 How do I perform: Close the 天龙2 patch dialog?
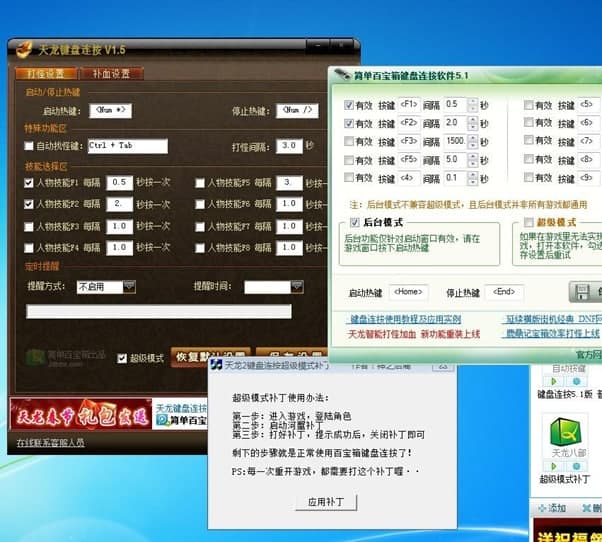(x=443, y=366)
